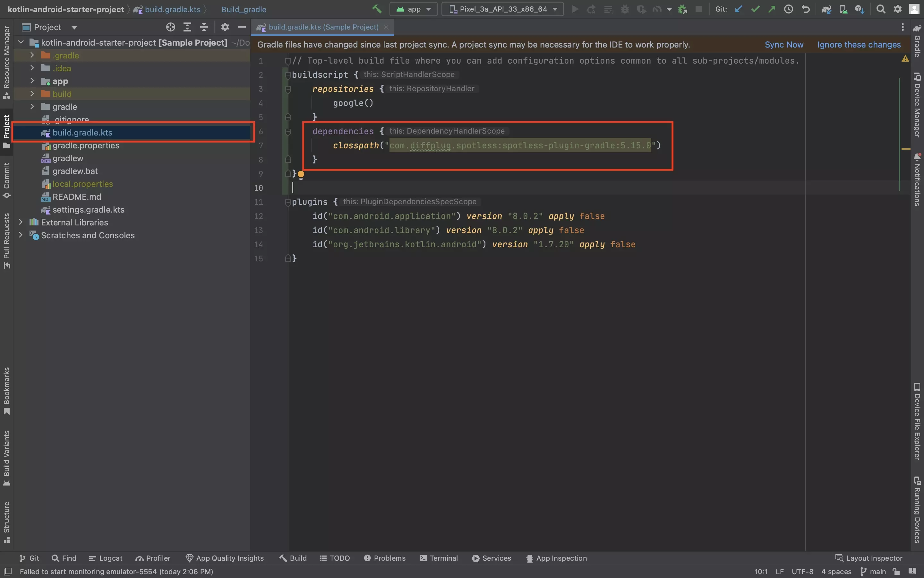Click the Search Everywhere magnifier icon
This screenshot has height=578, width=924.
pyautogui.click(x=880, y=9)
